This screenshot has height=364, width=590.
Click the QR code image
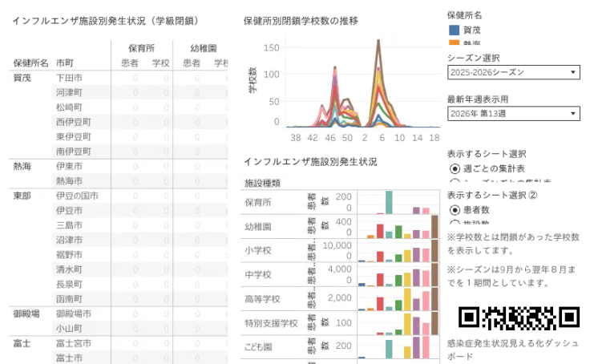[519, 318]
